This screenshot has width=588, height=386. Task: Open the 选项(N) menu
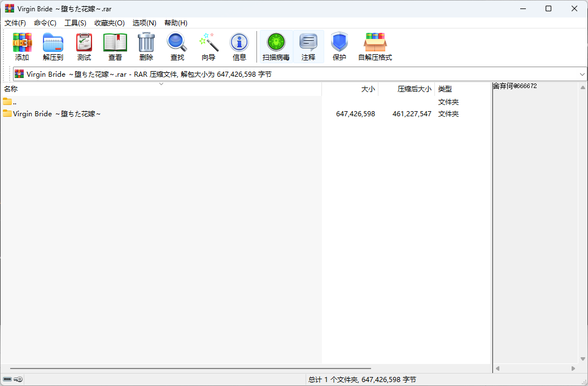[x=144, y=23]
